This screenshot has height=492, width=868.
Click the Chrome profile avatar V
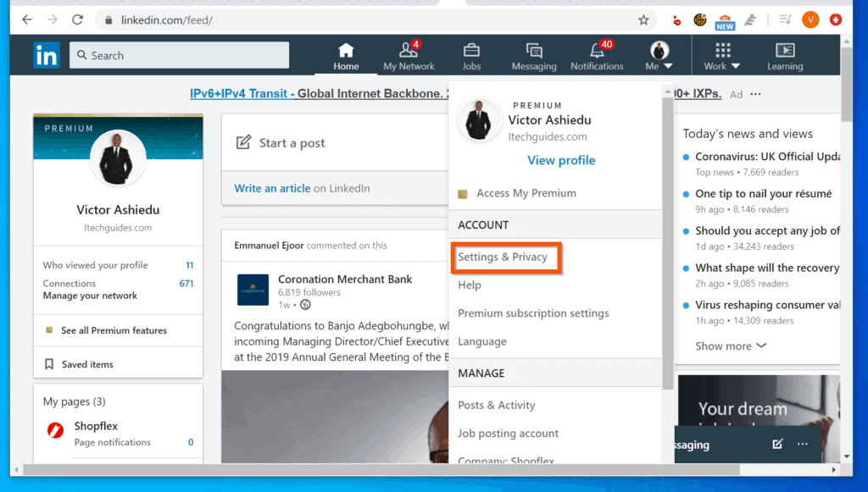pyautogui.click(x=810, y=20)
